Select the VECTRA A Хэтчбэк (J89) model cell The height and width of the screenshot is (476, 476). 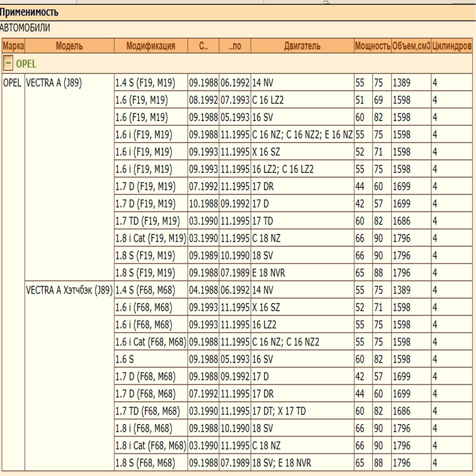click(x=69, y=290)
